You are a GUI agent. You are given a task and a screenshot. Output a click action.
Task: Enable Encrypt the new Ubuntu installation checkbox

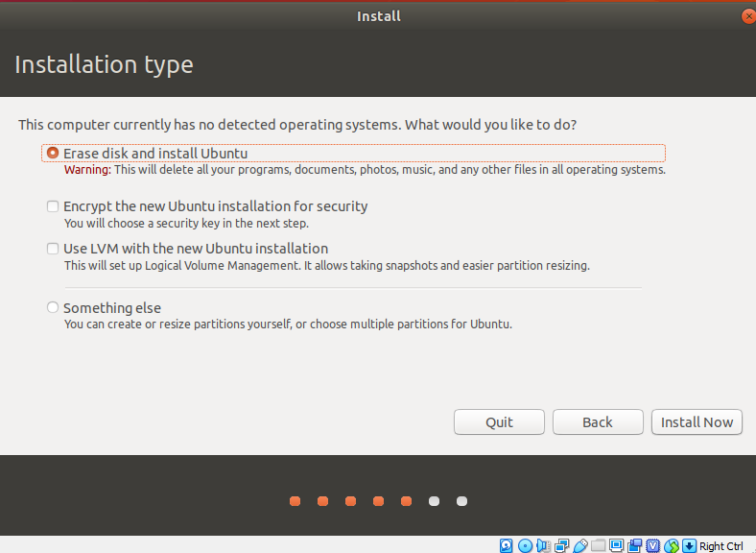53,206
